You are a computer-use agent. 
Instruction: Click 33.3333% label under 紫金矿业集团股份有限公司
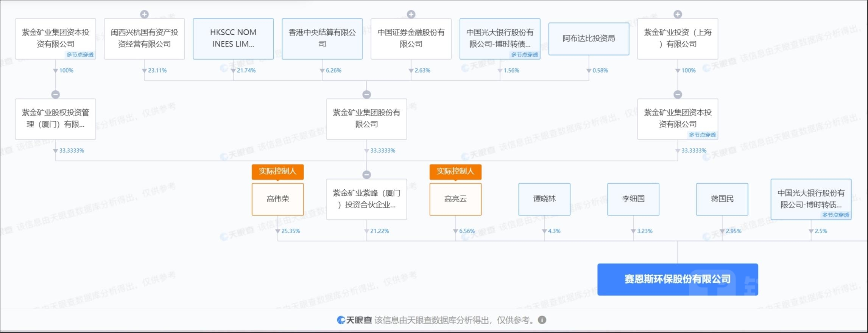pos(383,151)
